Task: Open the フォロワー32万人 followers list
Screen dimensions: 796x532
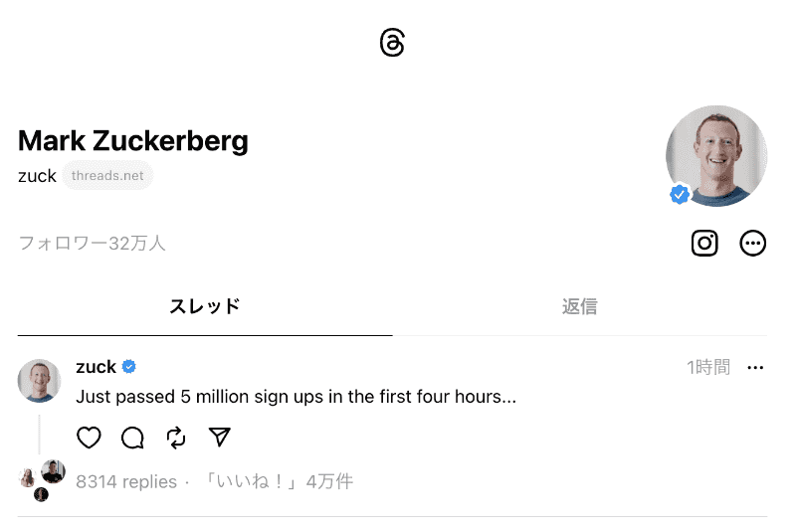Action: (92, 243)
